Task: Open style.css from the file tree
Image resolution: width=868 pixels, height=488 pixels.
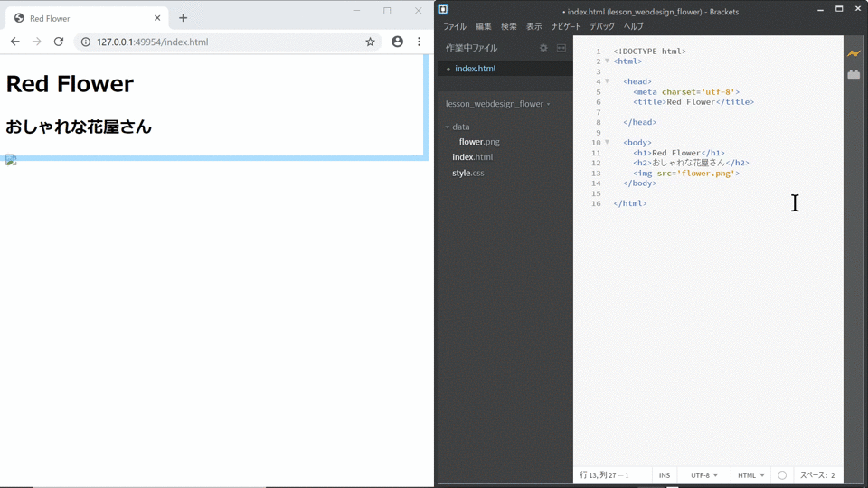Action: [467, 174]
